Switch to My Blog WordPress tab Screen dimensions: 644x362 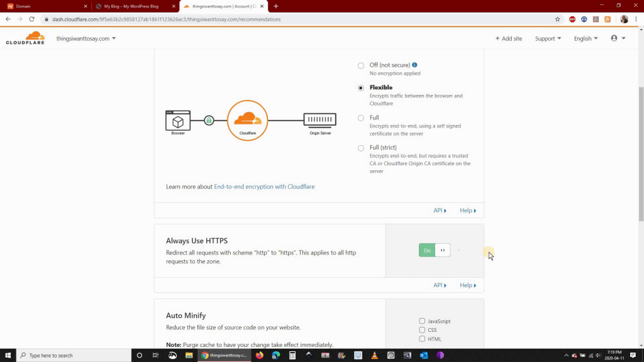click(133, 6)
